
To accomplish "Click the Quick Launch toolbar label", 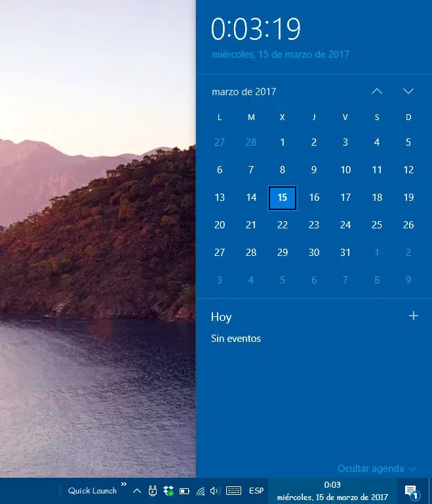I will click(x=92, y=491).
